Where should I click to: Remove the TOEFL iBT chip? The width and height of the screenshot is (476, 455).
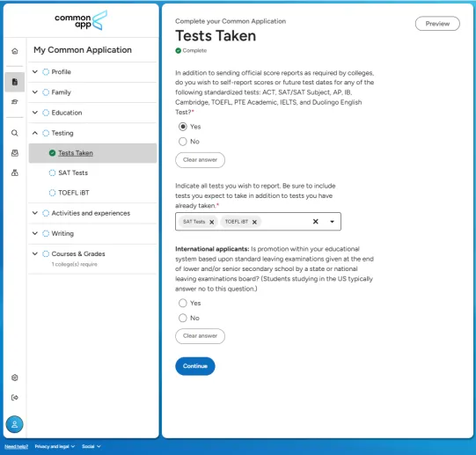pyautogui.click(x=254, y=222)
